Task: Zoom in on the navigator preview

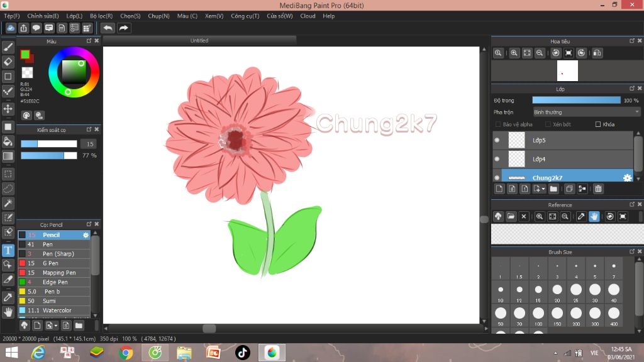Action: coord(514,53)
